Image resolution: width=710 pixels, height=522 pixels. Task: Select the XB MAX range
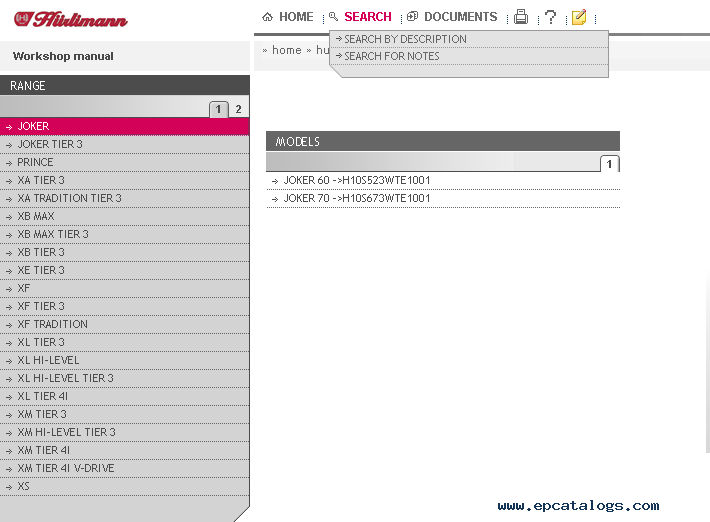click(x=125, y=216)
